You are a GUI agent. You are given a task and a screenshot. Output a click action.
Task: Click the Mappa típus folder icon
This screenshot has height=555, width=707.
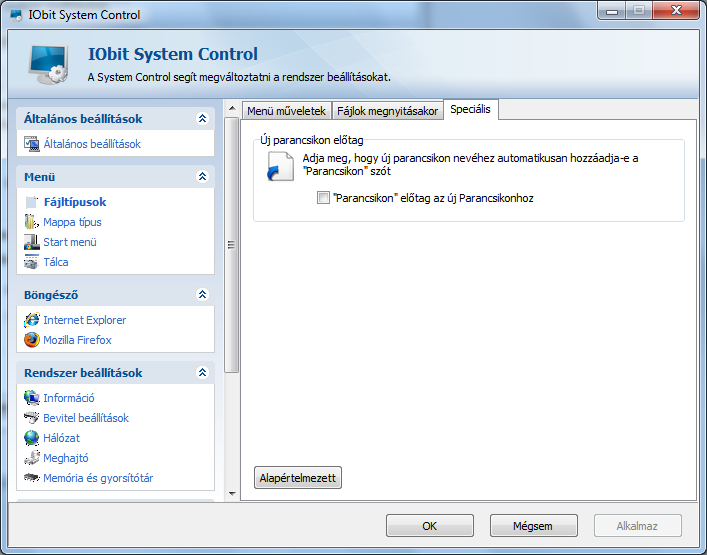[x=32, y=222]
